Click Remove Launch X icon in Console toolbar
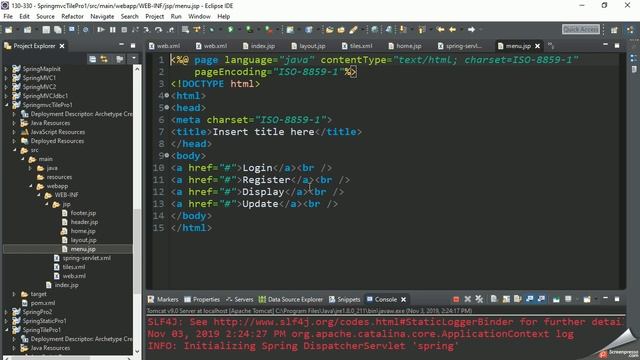This screenshot has height=360, width=640. click(468, 300)
